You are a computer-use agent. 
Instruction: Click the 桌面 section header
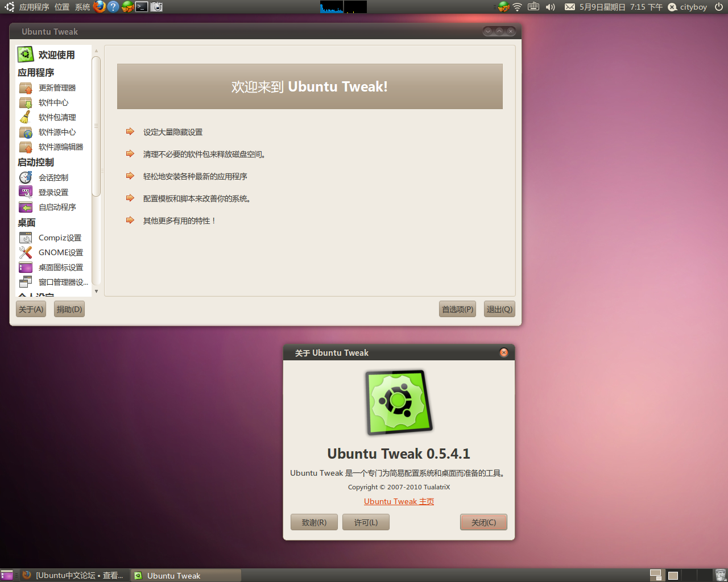[x=27, y=222]
